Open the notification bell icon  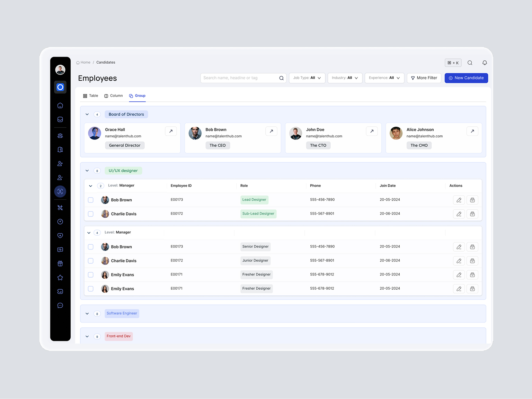(x=485, y=63)
